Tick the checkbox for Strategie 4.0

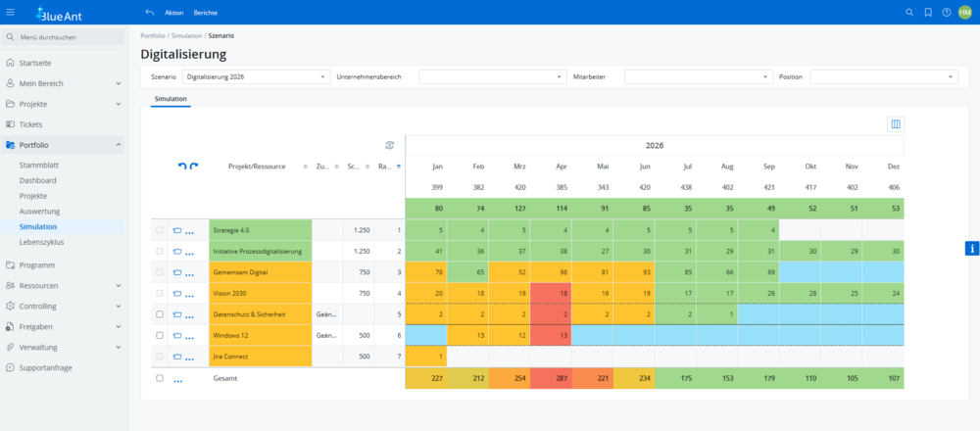[x=160, y=230]
